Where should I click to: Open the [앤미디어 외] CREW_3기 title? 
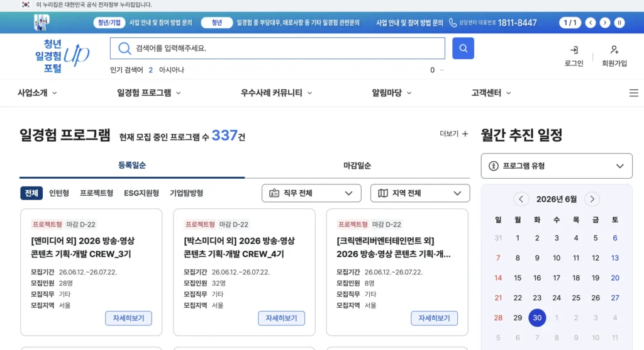pos(83,247)
